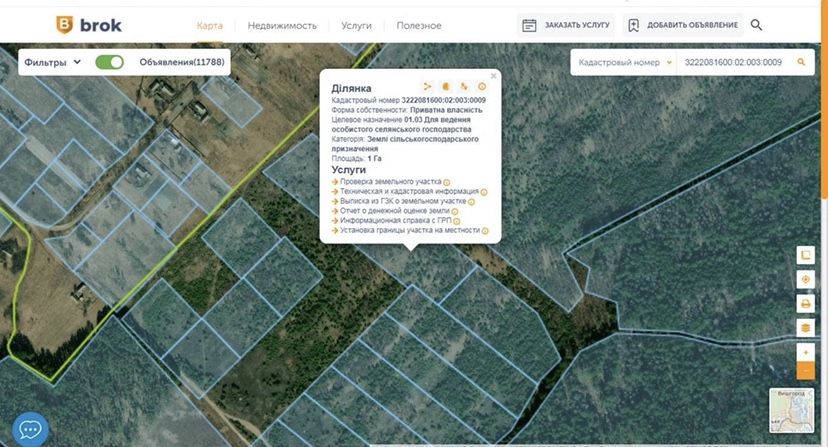Click info icon beside Установка границы участка

coord(485,231)
